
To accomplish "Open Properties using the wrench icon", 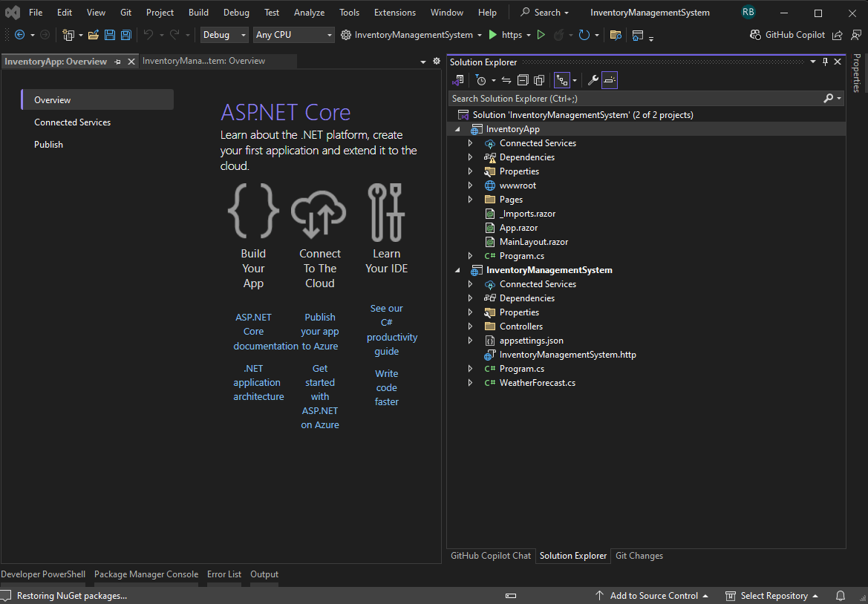I will (593, 79).
